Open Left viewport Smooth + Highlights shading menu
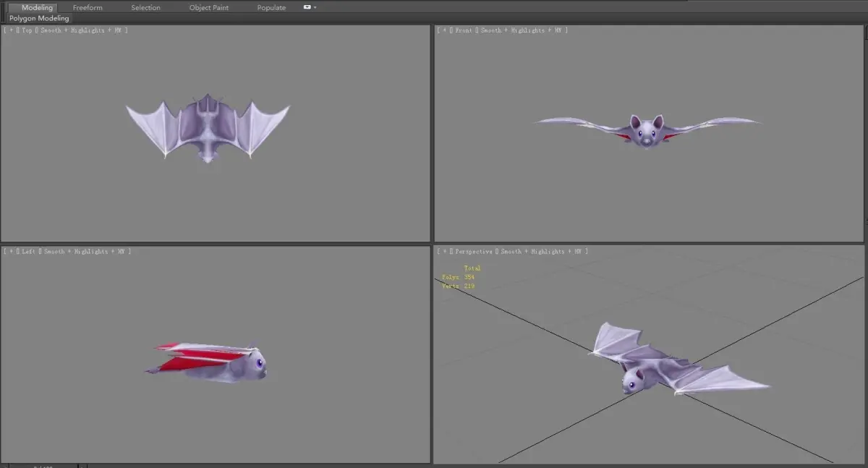 pyautogui.click(x=85, y=252)
